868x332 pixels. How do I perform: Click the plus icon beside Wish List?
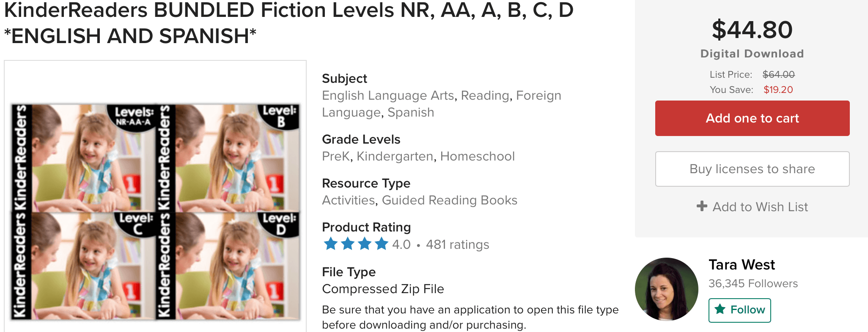[702, 206]
